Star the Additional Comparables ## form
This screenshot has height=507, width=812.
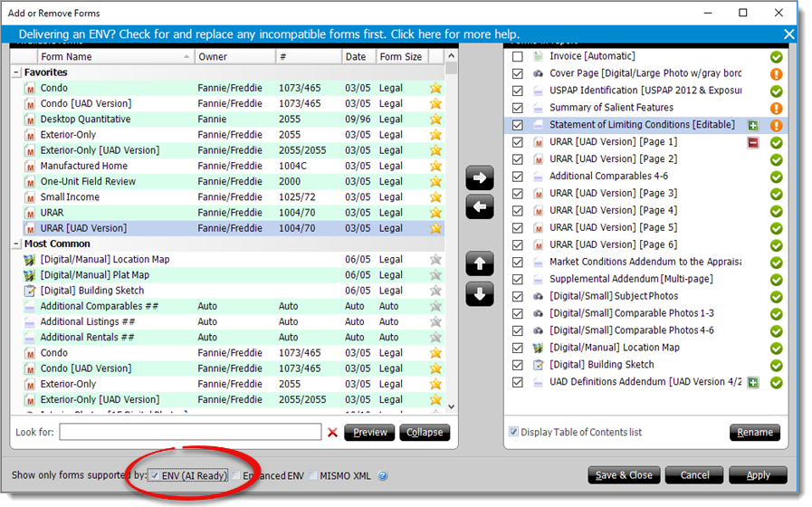click(x=435, y=306)
